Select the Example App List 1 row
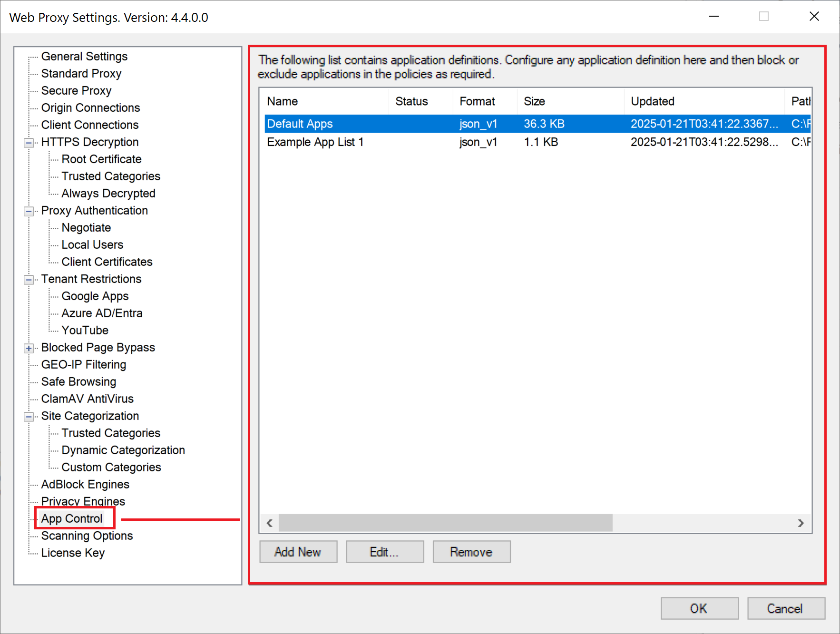This screenshot has width=840, height=634. click(537, 142)
